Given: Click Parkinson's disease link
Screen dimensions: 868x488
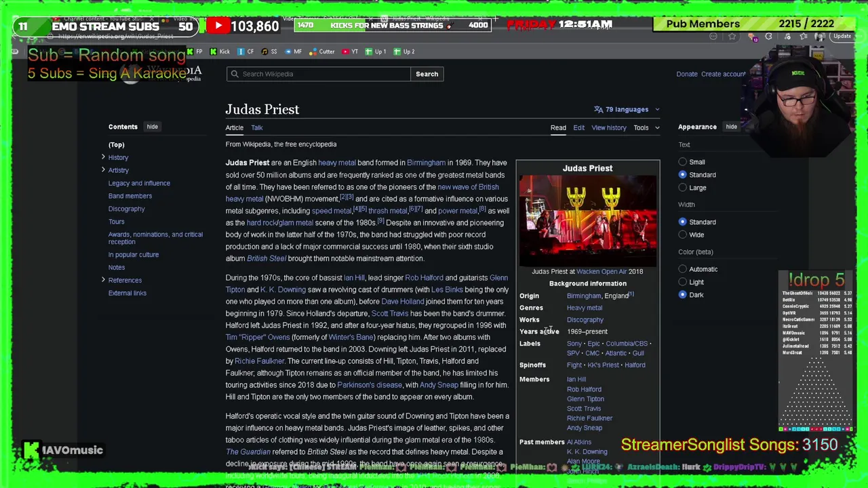Looking at the screenshot, I should [370, 385].
